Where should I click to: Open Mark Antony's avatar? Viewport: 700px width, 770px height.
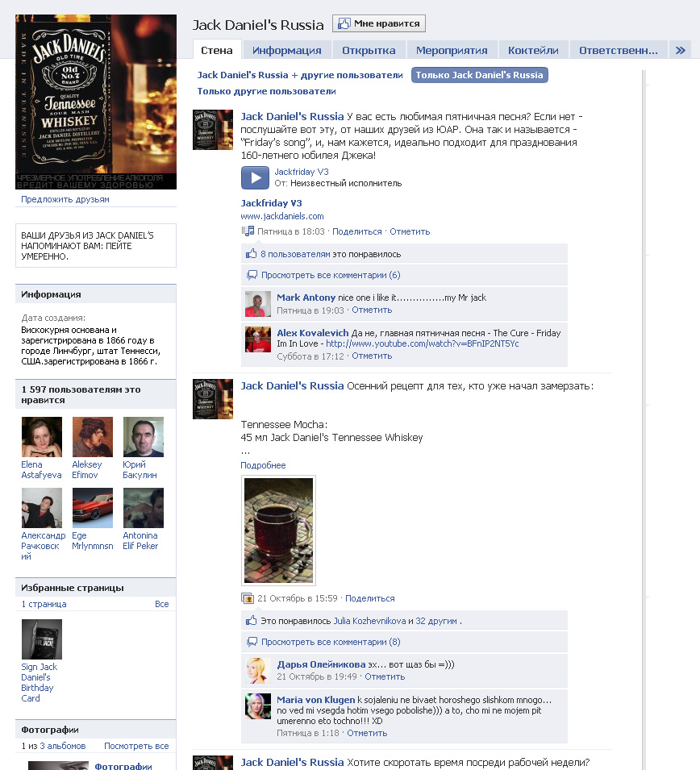(258, 304)
